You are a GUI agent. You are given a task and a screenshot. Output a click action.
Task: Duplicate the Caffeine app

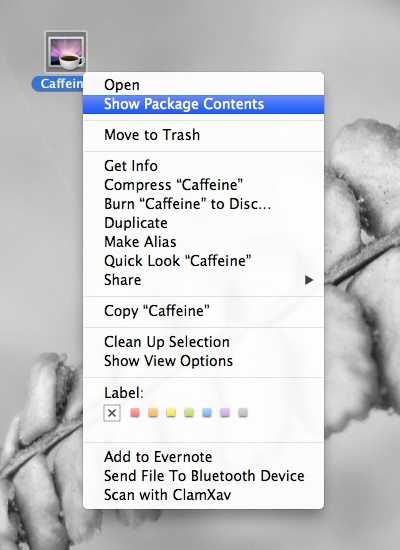point(203,223)
